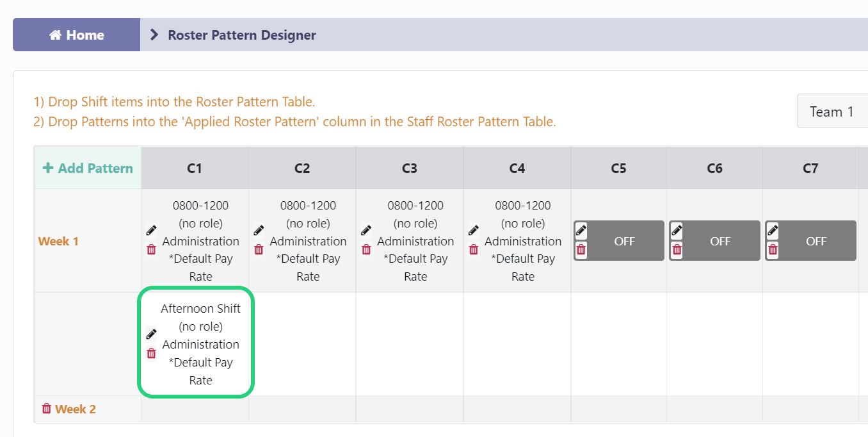The width and height of the screenshot is (868, 437).
Task: Delete the Afternoon Shift trash icon
Action: (151, 353)
